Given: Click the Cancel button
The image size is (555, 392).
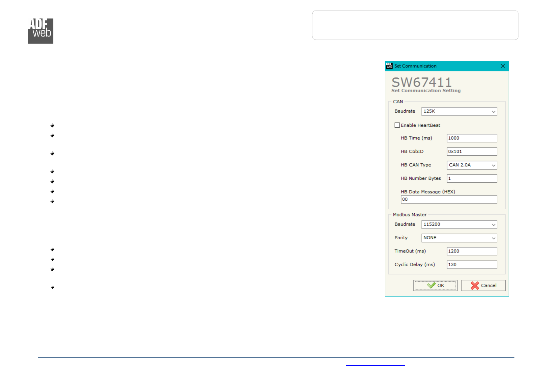Looking at the screenshot, I should pos(483,285).
